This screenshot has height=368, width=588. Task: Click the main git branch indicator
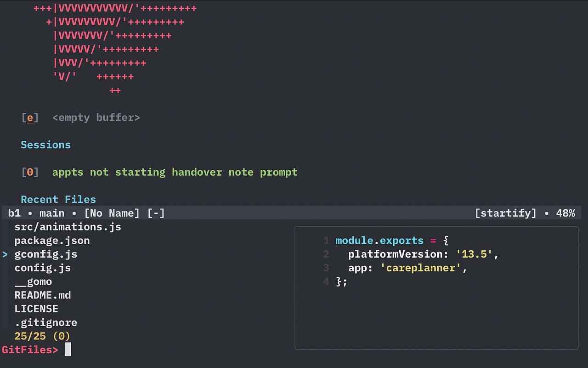click(x=52, y=213)
